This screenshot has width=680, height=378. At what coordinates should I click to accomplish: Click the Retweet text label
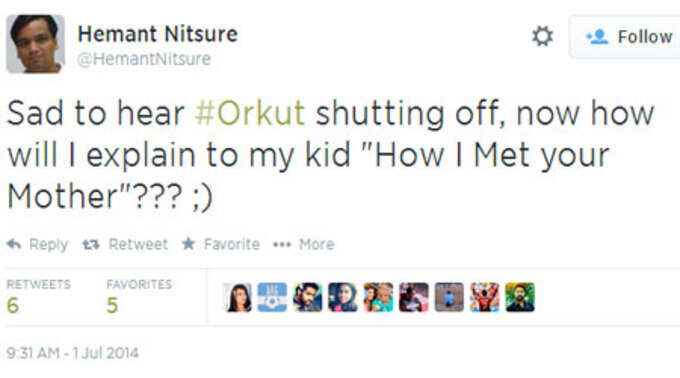[138, 244]
